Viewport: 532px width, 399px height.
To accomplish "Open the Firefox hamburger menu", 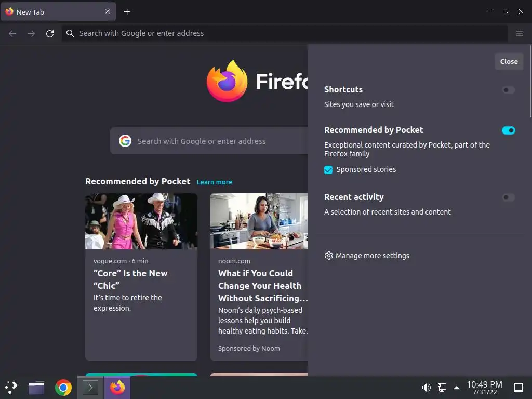I will point(520,33).
